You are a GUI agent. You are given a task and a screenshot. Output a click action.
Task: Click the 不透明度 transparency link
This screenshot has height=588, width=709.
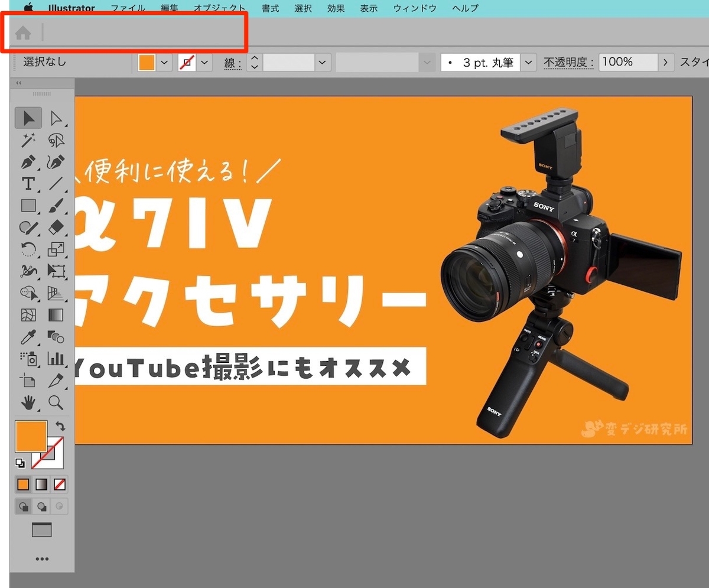(x=568, y=62)
